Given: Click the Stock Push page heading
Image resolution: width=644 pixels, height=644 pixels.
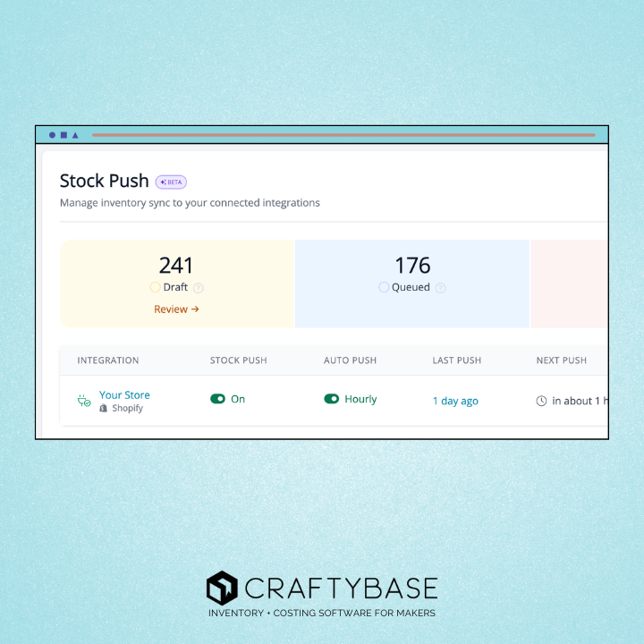Looking at the screenshot, I should pyautogui.click(x=105, y=181).
